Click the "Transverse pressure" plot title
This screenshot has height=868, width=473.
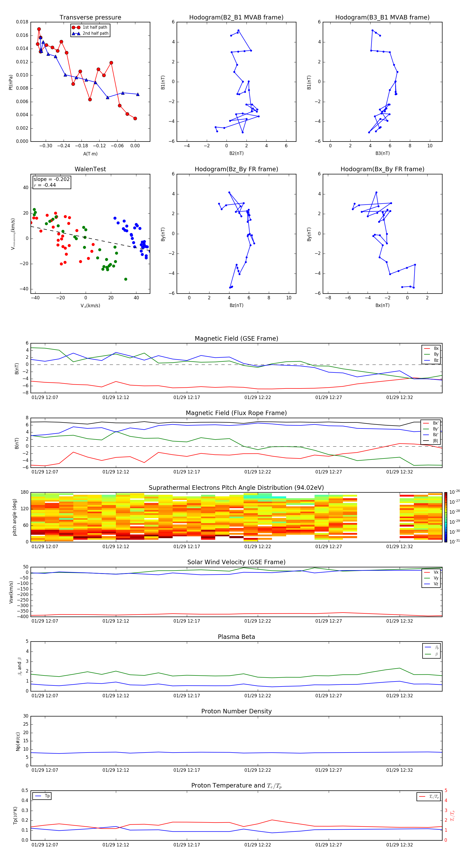tap(90, 17)
